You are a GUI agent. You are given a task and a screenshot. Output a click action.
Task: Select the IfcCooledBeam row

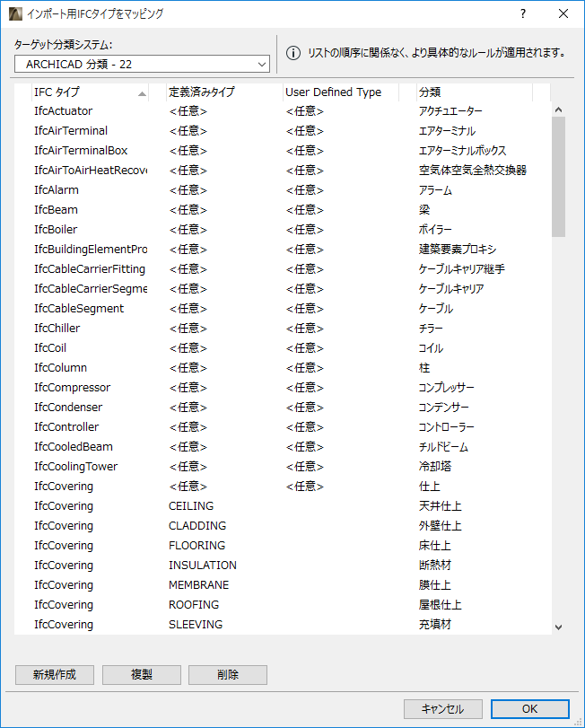(283, 447)
